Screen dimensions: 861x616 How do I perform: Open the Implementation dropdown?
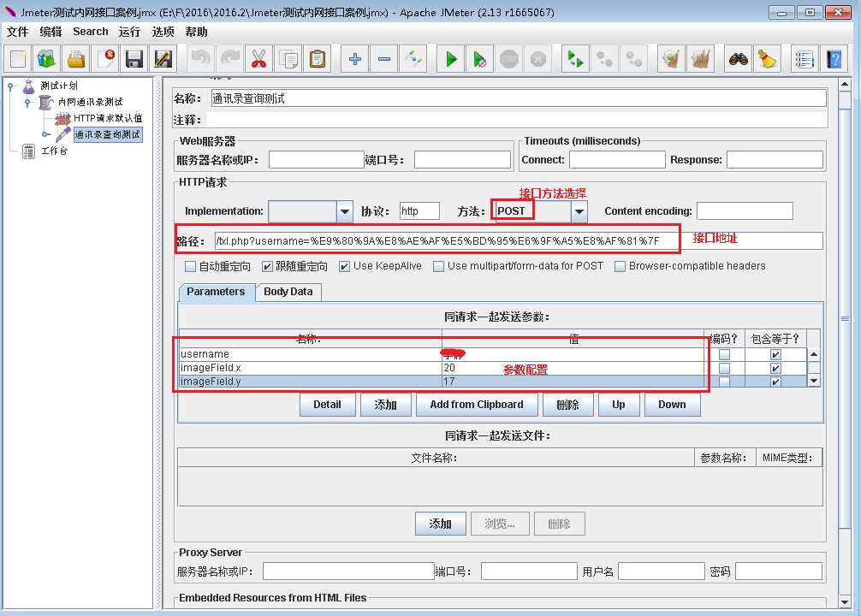point(344,211)
